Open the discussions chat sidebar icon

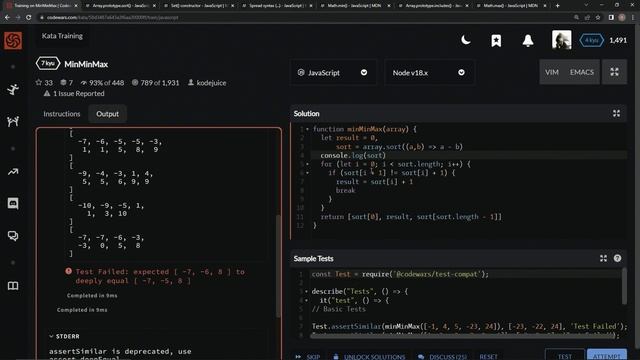pos(13,236)
